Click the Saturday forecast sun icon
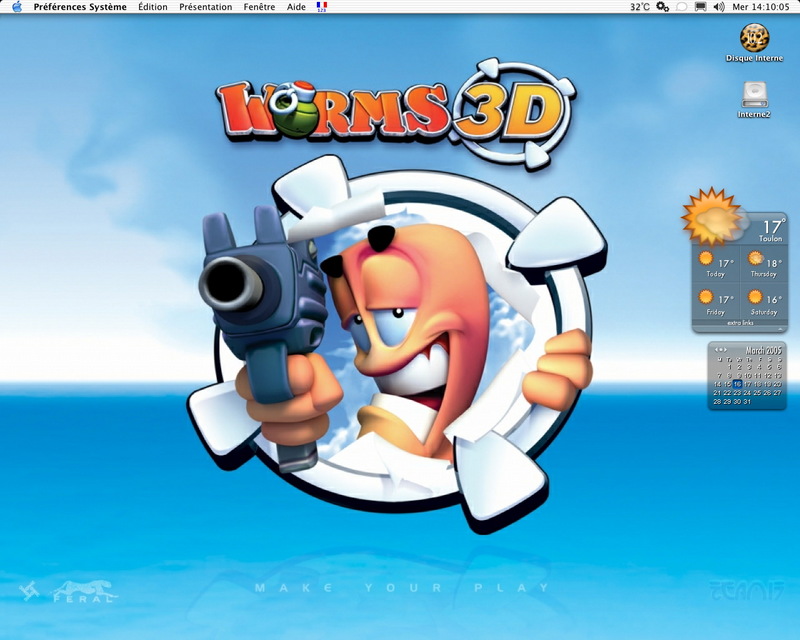The width and height of the screenshot is (800, 640). 755,297
